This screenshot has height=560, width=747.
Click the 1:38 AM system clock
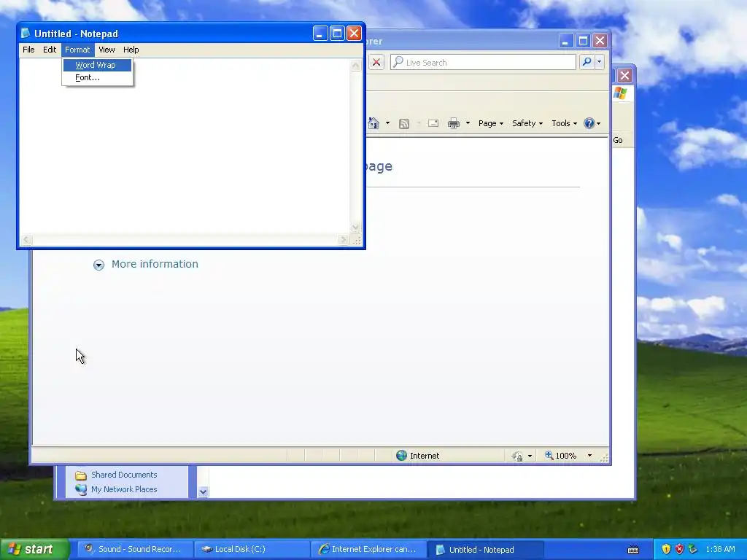pyautogui.click(x=720, y=550)
